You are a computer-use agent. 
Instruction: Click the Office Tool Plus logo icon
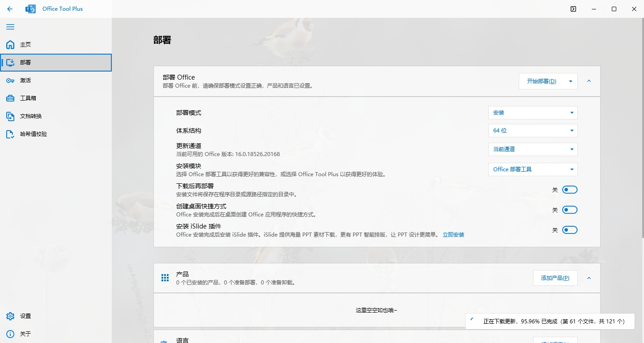[30, 9]
